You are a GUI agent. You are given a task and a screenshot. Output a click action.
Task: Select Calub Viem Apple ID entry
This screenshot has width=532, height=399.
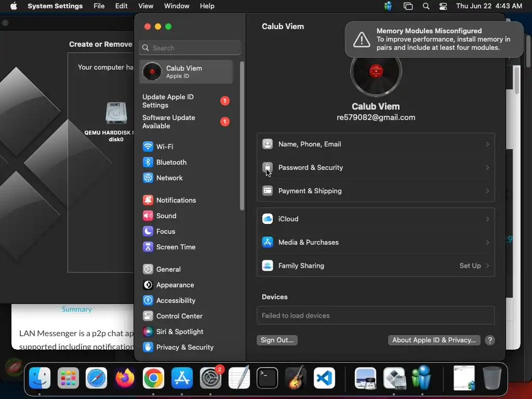pyautogui.click(x=186, y=72)
